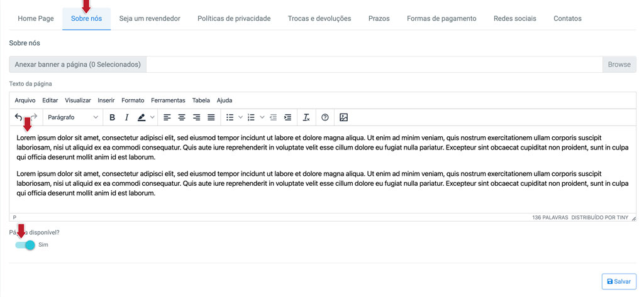Toggle the Página disponível switch
Screen dimensions: 644x297
tap(25, 245)
